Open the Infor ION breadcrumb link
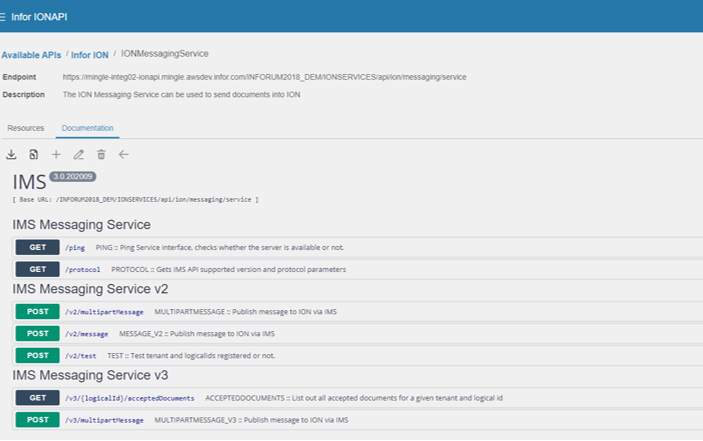This screenshot has height=441, width=703. [x=90, y=54]
